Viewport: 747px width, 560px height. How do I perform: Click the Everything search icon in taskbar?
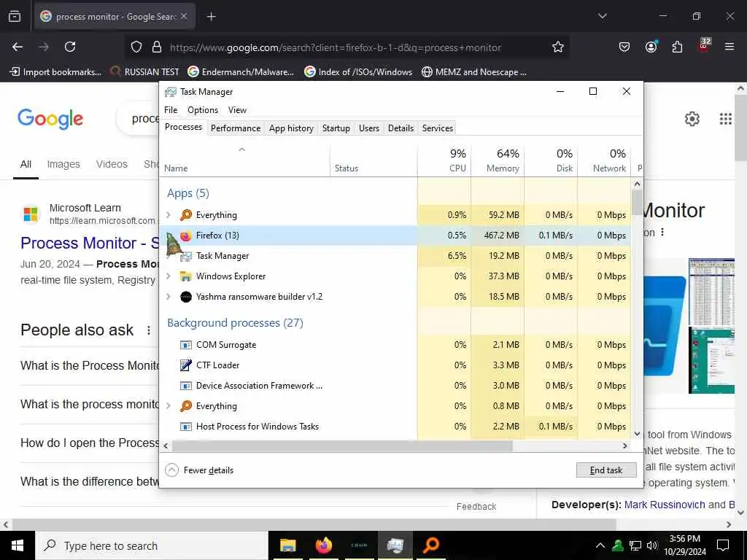click(x=431, y=545)
